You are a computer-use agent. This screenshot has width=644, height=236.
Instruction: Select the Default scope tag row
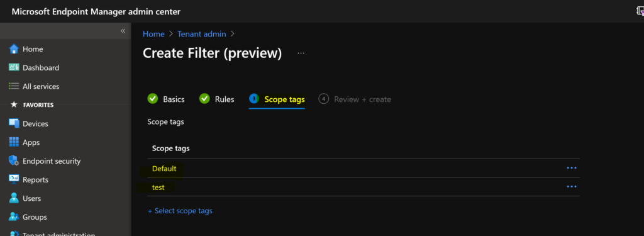[364, 168]
